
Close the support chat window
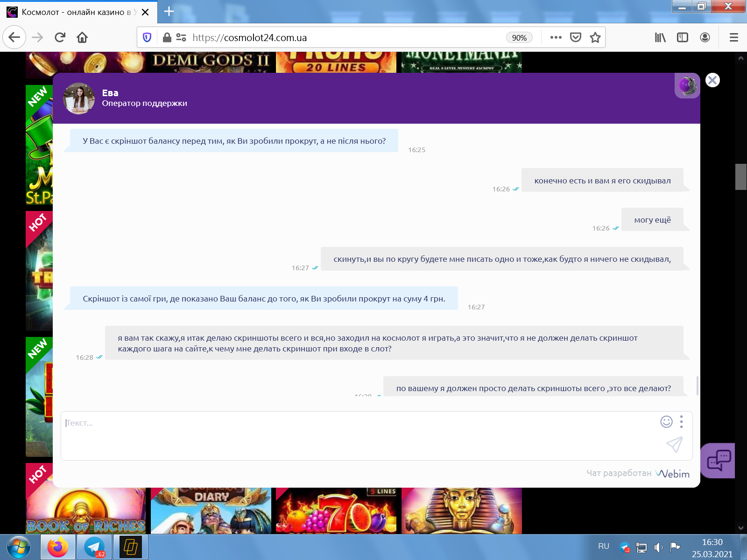coord(712,80)
